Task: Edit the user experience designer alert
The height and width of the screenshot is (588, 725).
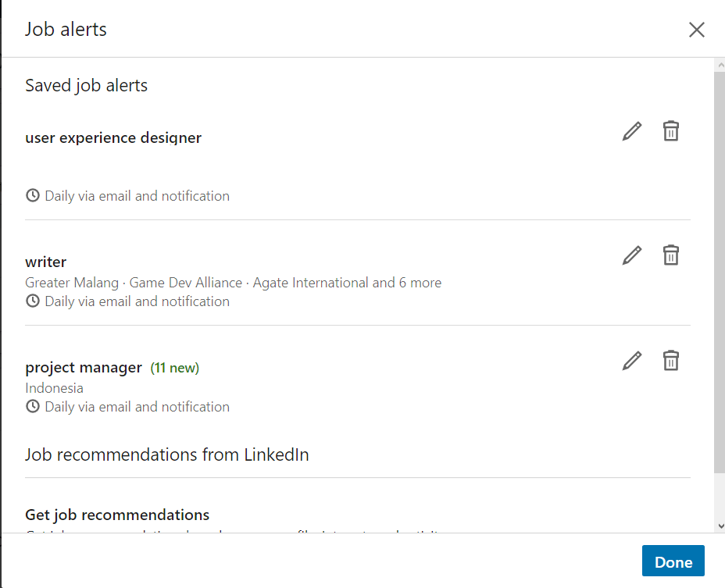Action: click(632, 131)
